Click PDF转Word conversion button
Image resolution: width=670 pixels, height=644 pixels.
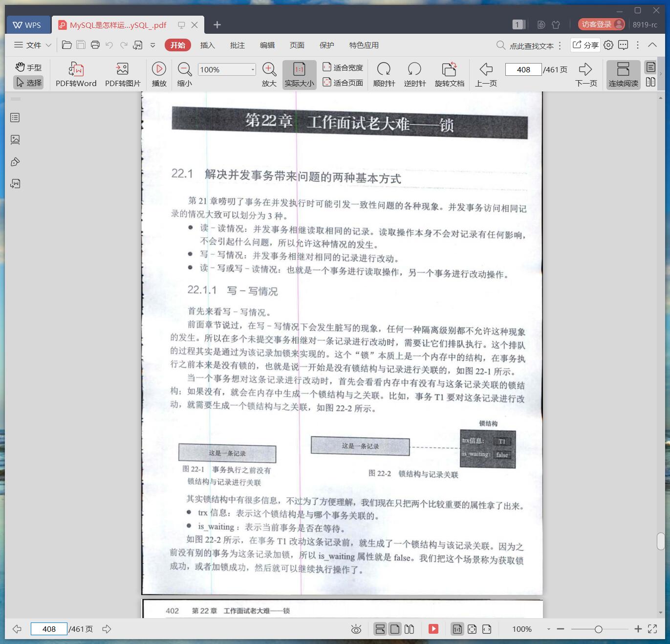[x=76, y=74]
